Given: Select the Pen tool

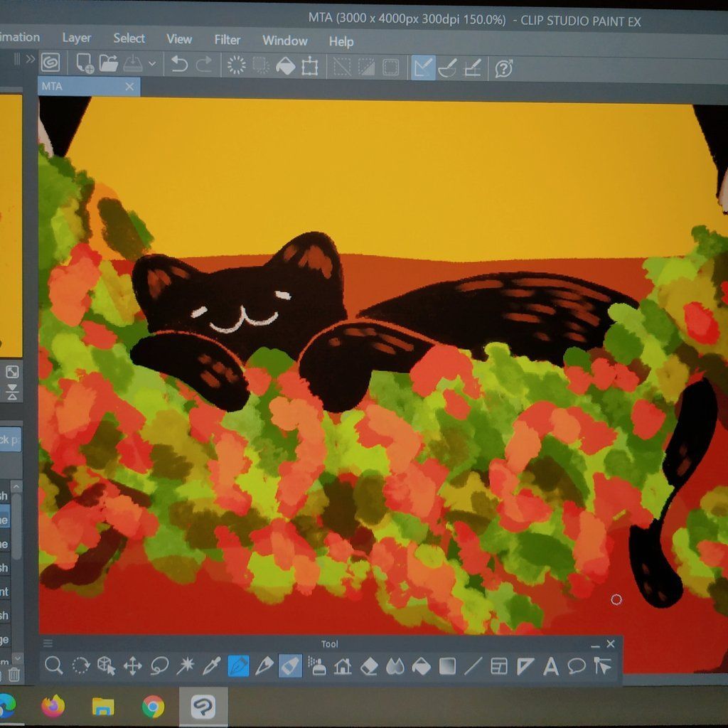Looking at the screenshot, I should tap(239, 666).
